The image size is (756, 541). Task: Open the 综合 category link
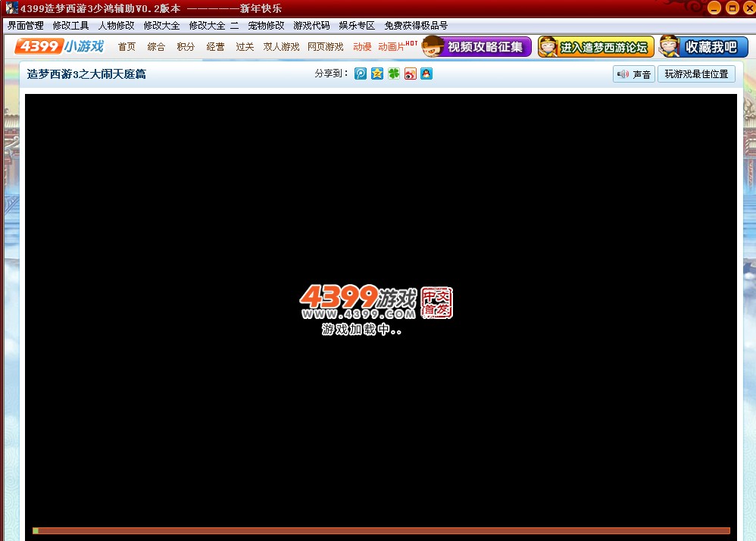click(156, 47)
